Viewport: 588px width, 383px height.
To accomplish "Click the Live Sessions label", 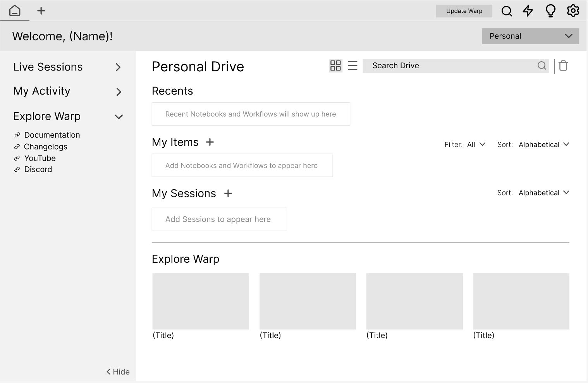I will pos(48,67).
